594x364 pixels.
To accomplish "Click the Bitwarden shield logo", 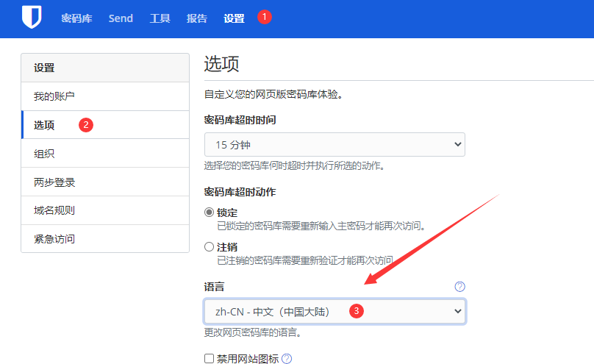I will click(31, 18).
